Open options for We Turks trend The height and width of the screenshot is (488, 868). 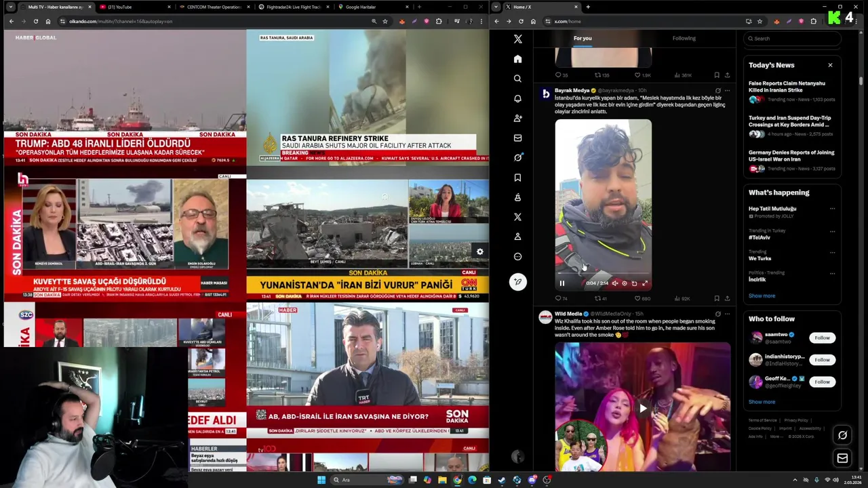tap(832, 252)
